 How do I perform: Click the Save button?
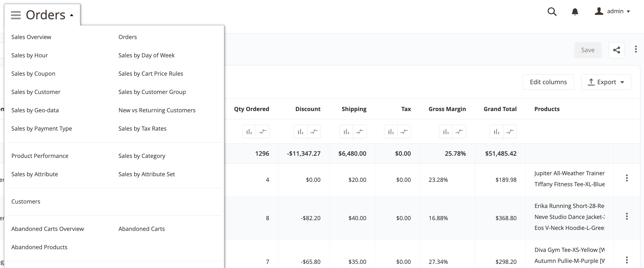588,50
